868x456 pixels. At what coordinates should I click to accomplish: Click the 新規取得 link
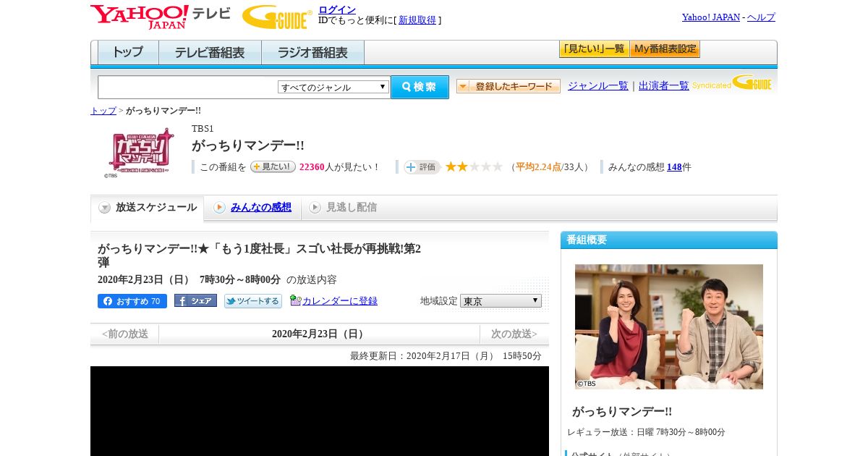[x=417, y=20]
